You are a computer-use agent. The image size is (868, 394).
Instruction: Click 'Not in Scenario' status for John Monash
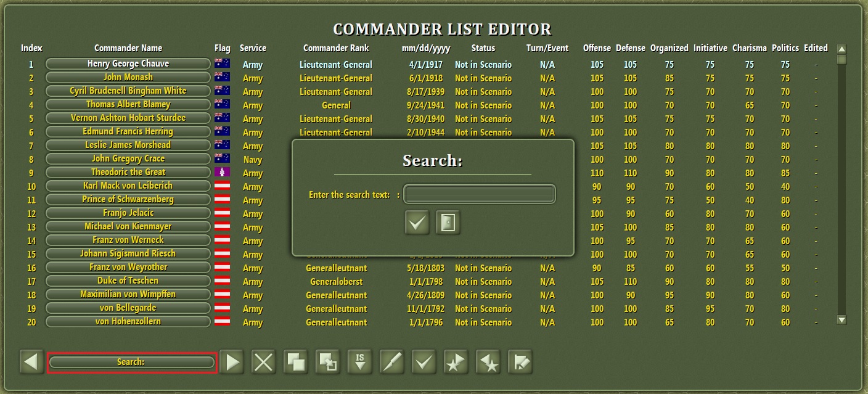(483, 78)
